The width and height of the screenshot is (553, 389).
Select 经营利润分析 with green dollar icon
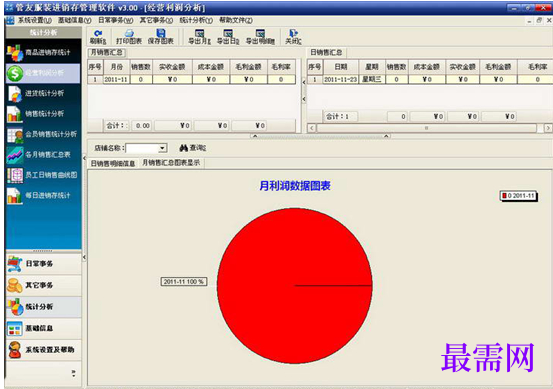[43, 73]
